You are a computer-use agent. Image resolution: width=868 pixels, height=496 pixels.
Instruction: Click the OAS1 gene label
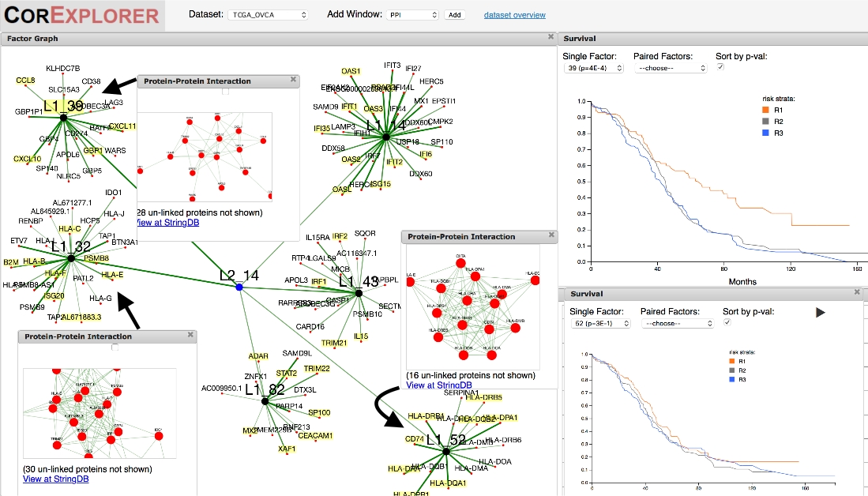tap(351, 71)
